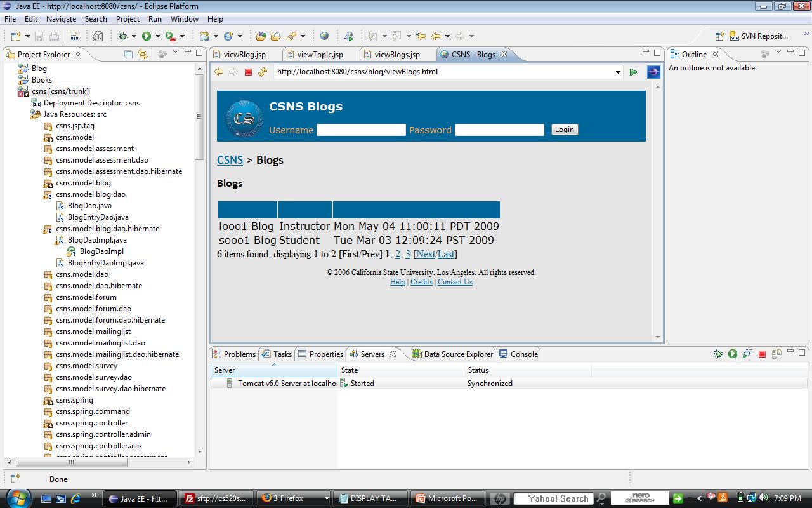Open Web Browser globe icon in toolbar
Screen dimensions: 812x508
pos(325,36)
